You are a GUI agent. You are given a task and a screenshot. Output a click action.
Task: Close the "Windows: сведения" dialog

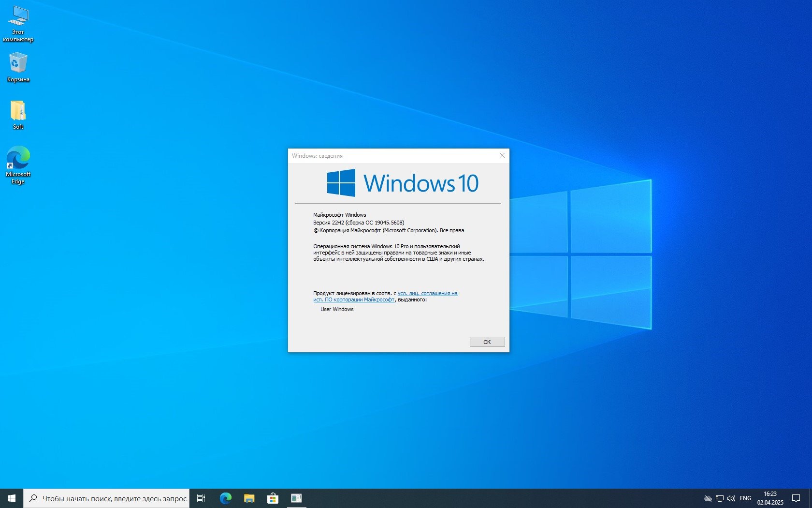pyautogui.click(x=502, y=155)
